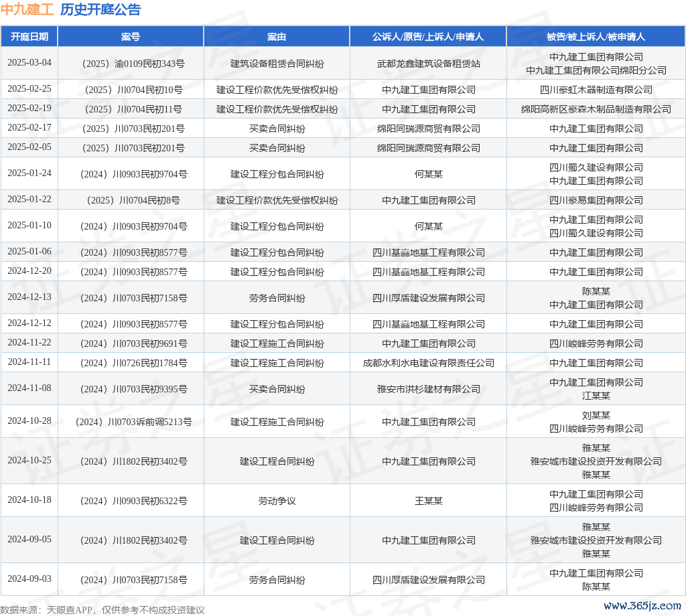Click 四川峻峰劳务有限公司 in 2024-11-22 row

coord(596,343)
